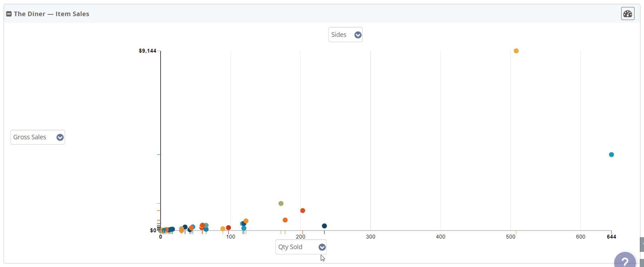
Task: Select the blue data point at 644 sold
Action: (x=611, y=155)
